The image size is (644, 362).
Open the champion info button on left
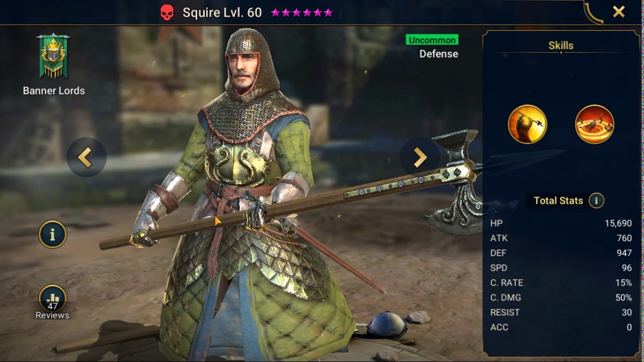point(53,234)
